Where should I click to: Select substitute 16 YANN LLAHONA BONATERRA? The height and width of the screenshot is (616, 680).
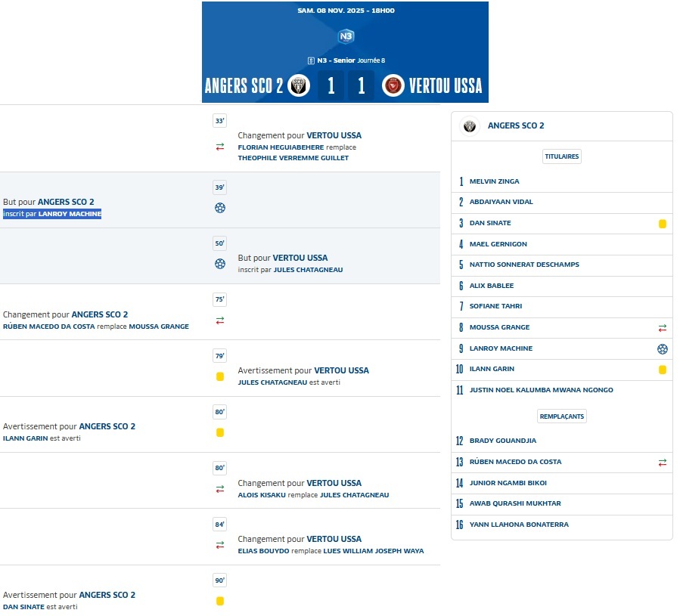coord(561,525)
